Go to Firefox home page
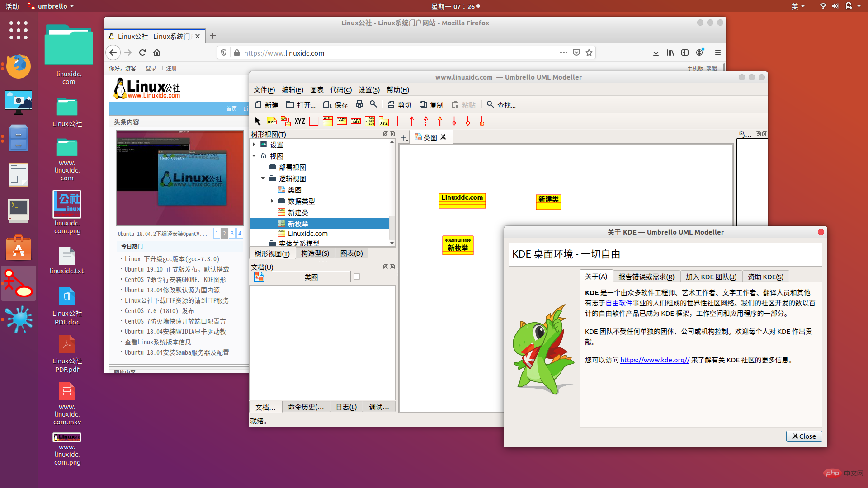868x488 pixels. tap(157, 52)
